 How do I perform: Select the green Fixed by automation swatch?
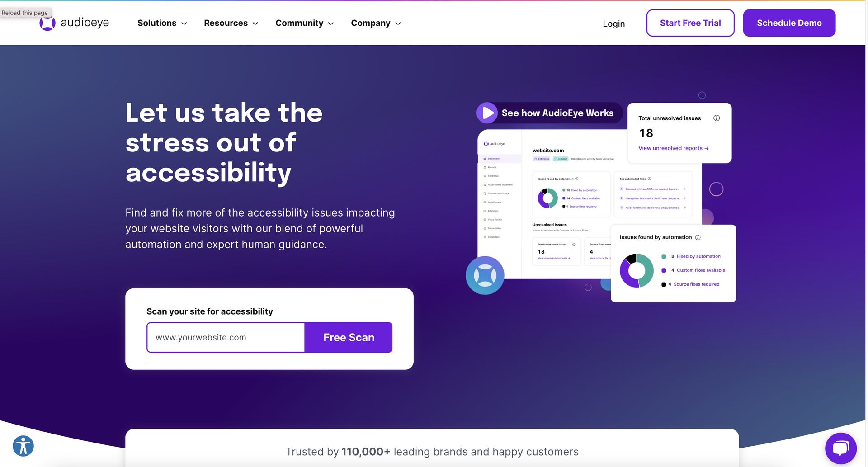pyautogui.click(x=664, y=256)
